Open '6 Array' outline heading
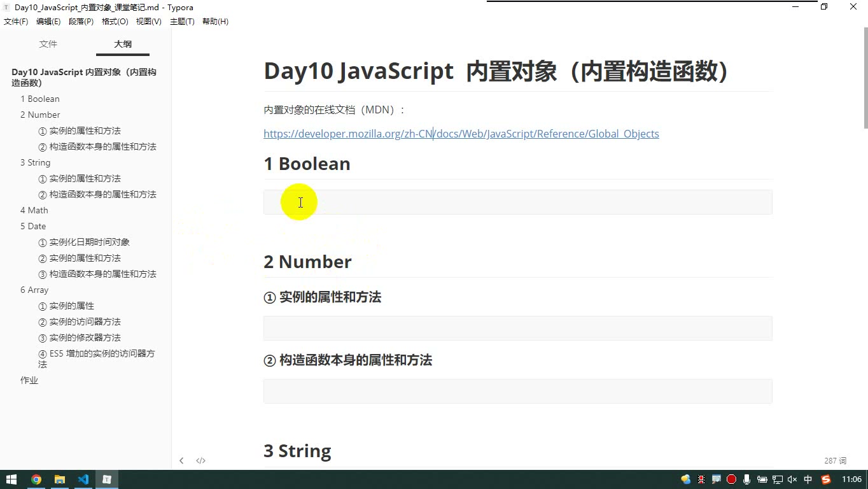The width and height of the screenshot is (868, 489). (x=34, y=290)
